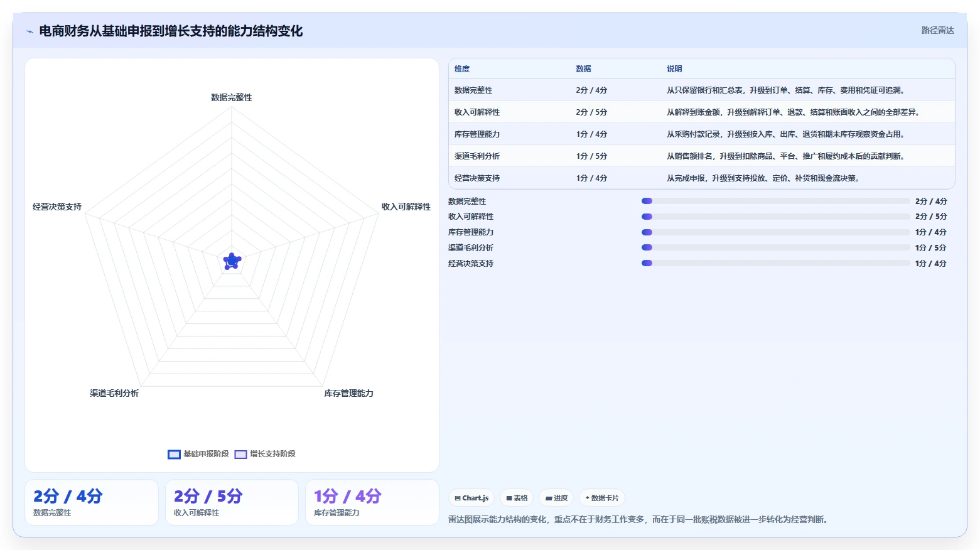Image resolution: width=980 pixels, height=550 pixels.
Task: Open the 数据完整性 2分 / 4分 stat card
Action: [92, 502]
